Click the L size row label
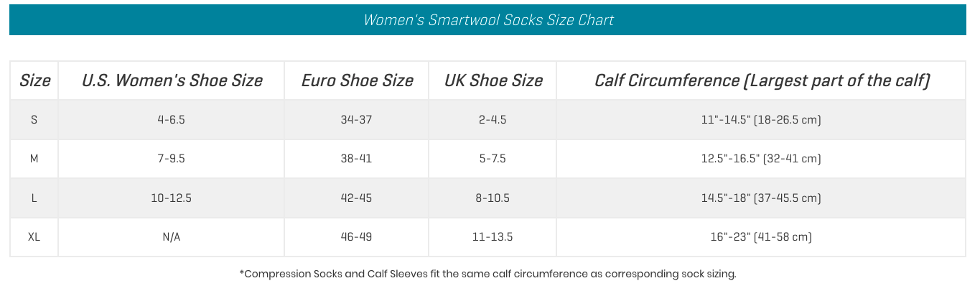 (34, 198)
